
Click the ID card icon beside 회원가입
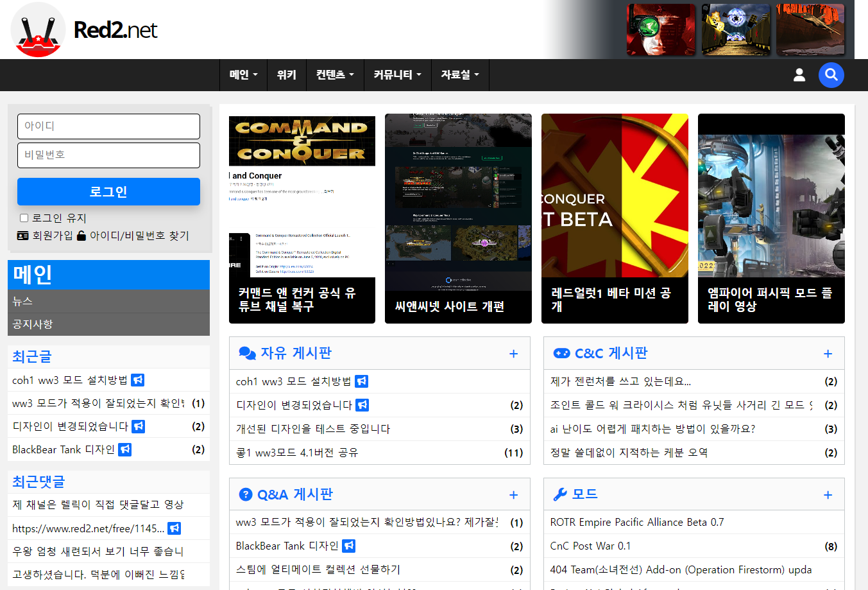22,236
